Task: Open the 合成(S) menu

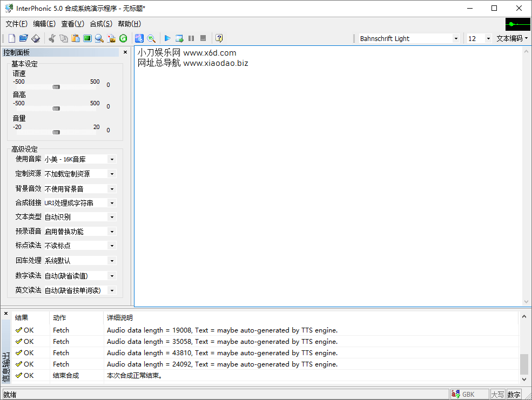Action: (x=101, y=24)
